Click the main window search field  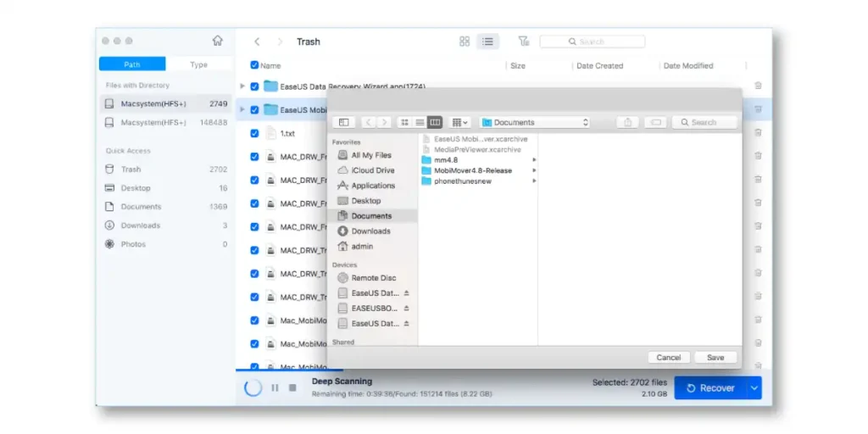[x=593, y=42]
